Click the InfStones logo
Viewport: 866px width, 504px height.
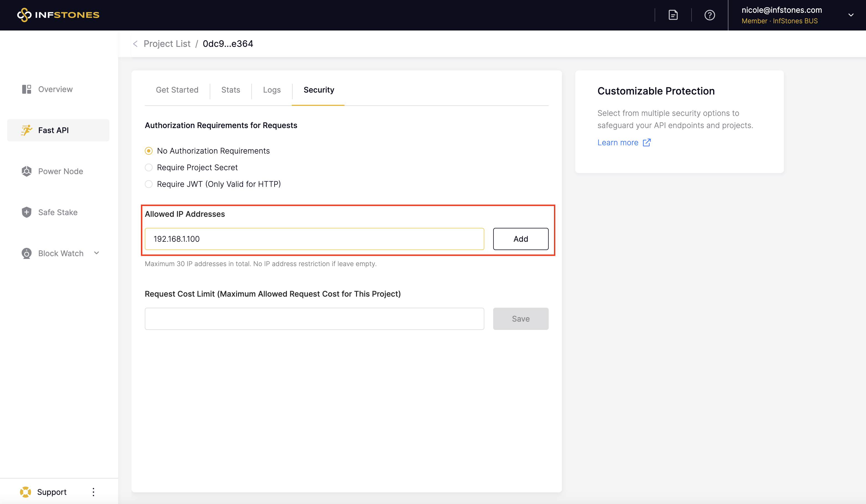(x=58, y=15)
